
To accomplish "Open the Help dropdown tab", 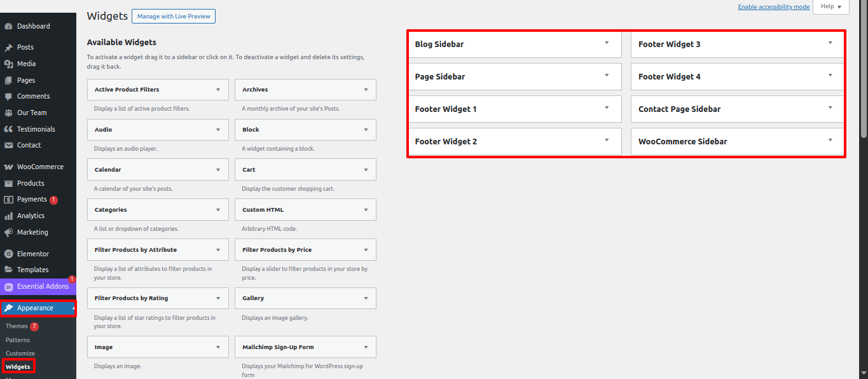I will [x=830, y=6].
